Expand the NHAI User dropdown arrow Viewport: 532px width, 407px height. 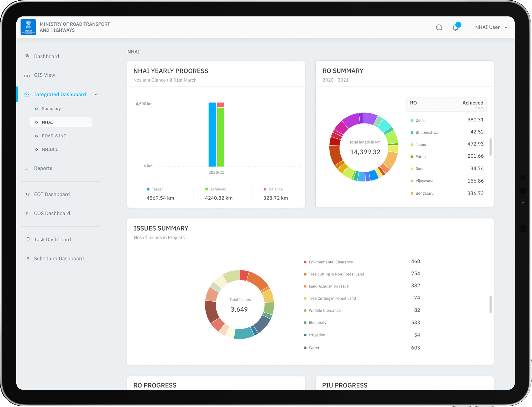(x=506, y=28)
